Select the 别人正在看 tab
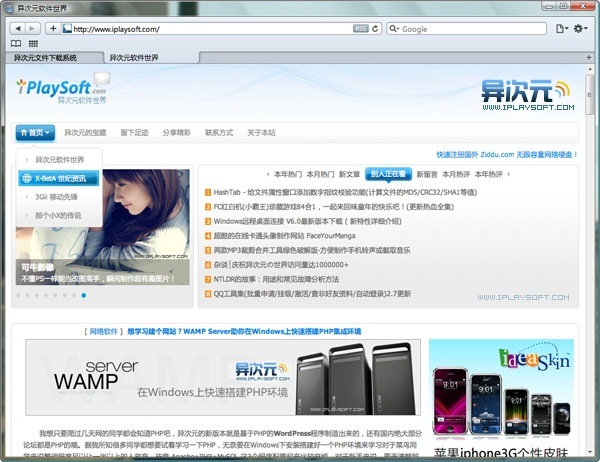This screenshot has width=600, height=462. [388, 174]
